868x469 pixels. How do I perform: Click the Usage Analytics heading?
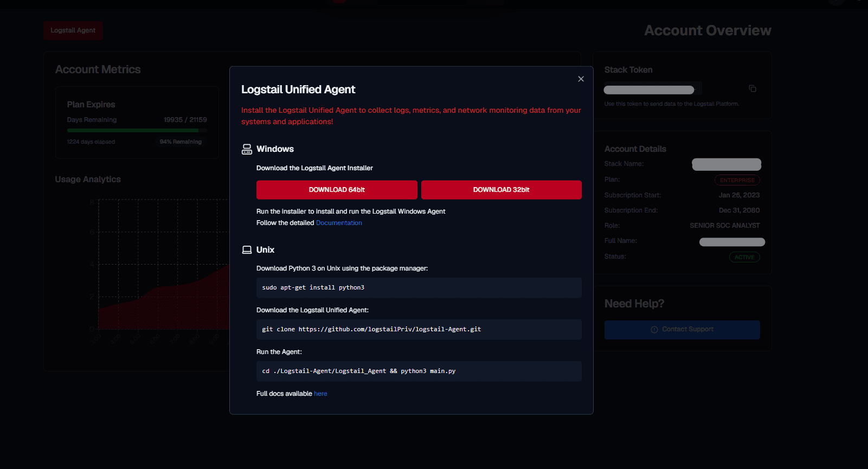(88, 179)
